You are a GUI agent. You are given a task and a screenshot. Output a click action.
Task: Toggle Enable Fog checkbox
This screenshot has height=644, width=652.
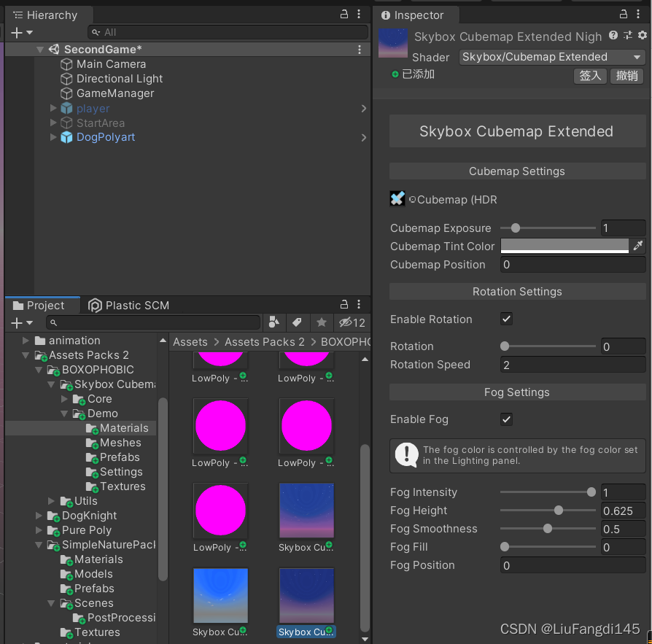(x=506, y=419)
